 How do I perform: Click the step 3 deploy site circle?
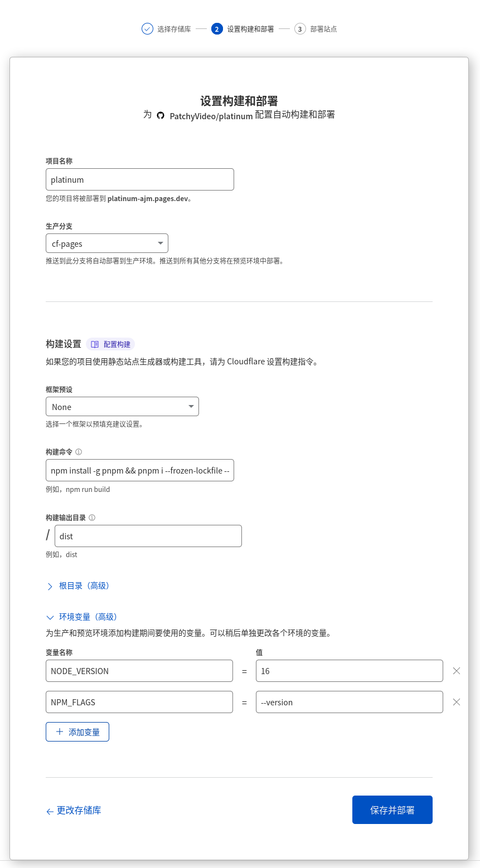click(x=300, y=29)
